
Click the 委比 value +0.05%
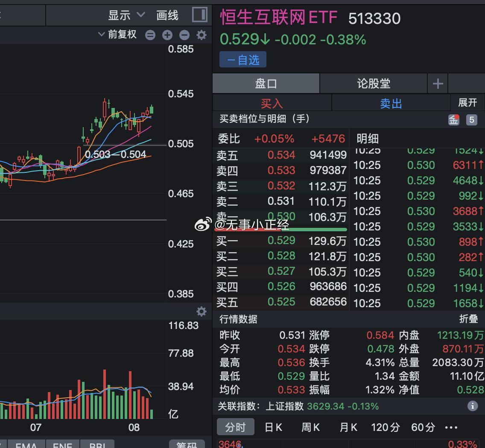pyautogui.click(x=274, y=139)
